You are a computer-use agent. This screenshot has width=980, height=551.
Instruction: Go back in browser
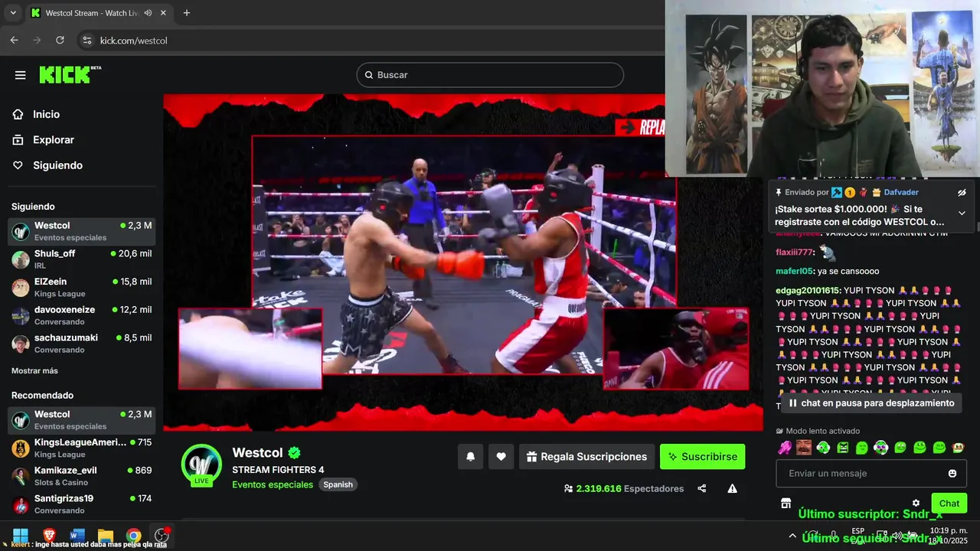pyautogui.click(x=14, y=41)
